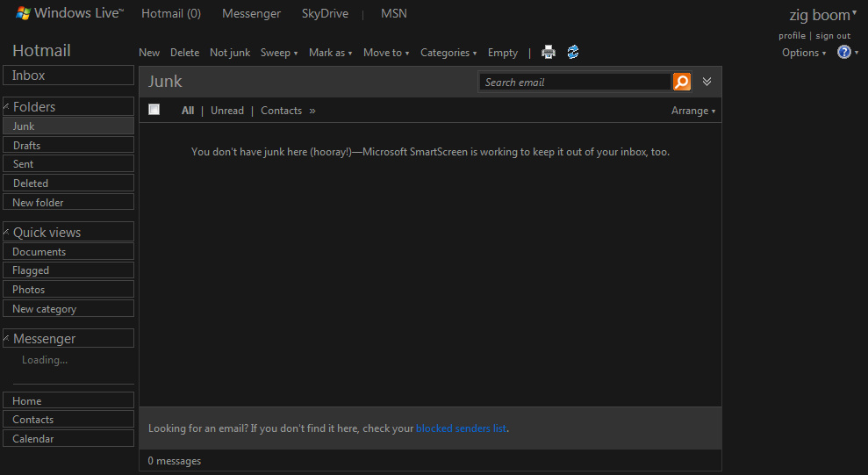
Task: Open the Inbox folder
Action: pyautogui.click(x=68, y=76)
